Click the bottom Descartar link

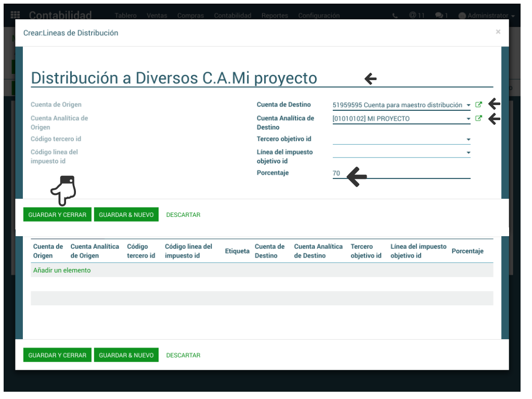[183, 355]
